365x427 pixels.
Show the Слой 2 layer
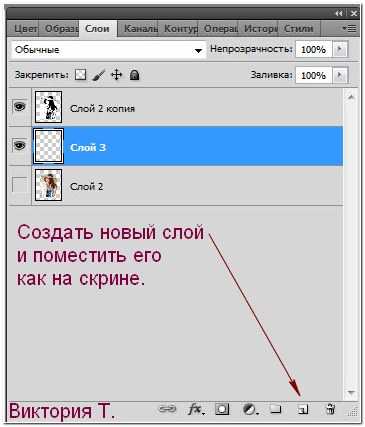pyautogui.click(x=19, y=184)
